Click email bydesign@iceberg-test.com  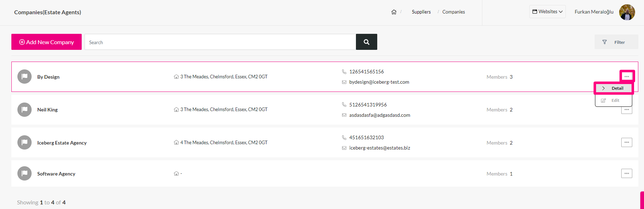(379, 82)
